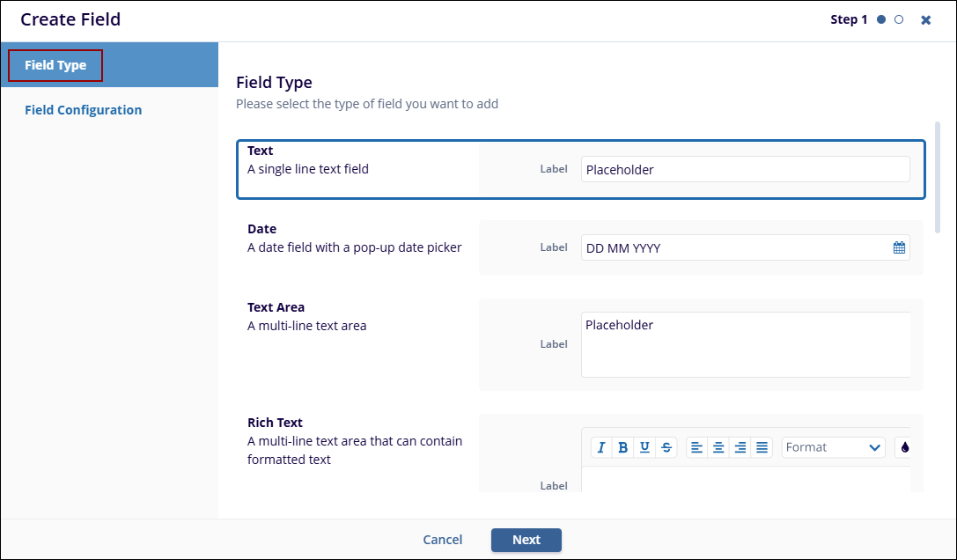Toggle bold in the rich text toolbar
This screenshot has height=560, width=957.
click(x=623, y=447)
